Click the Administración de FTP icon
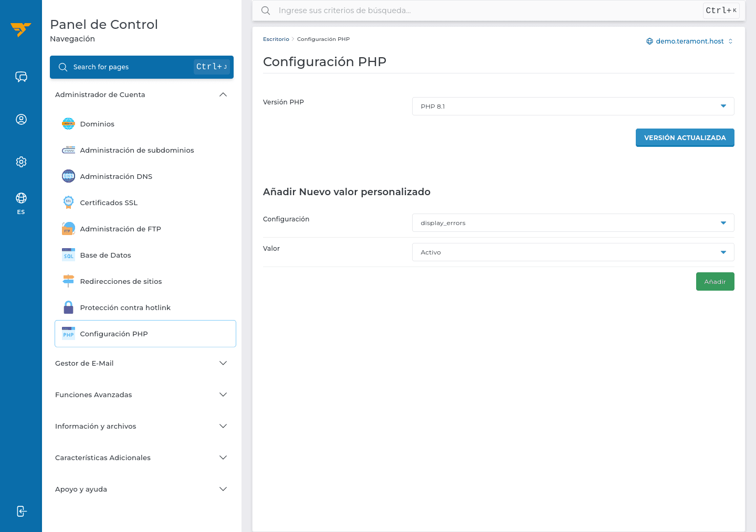 (68, 229)
